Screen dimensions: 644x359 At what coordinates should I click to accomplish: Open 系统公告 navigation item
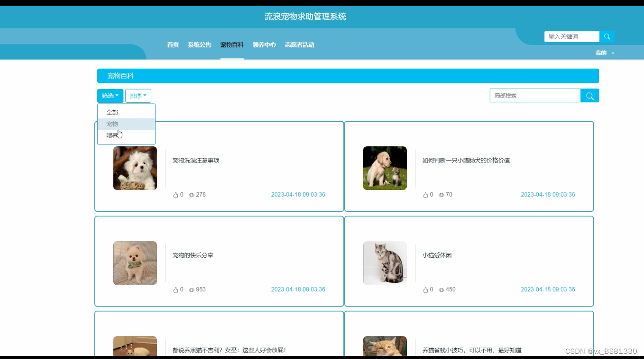(x=199, y=45)
